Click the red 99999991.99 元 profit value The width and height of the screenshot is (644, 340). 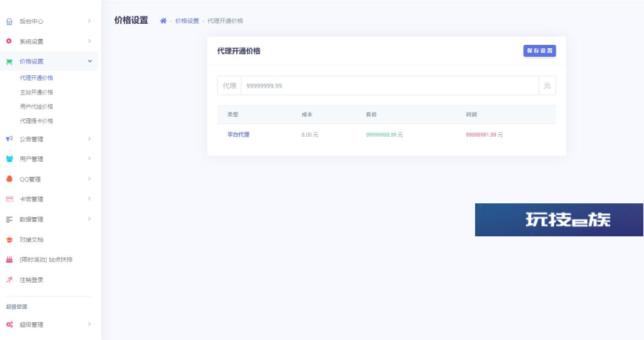(x=484, y=135)
